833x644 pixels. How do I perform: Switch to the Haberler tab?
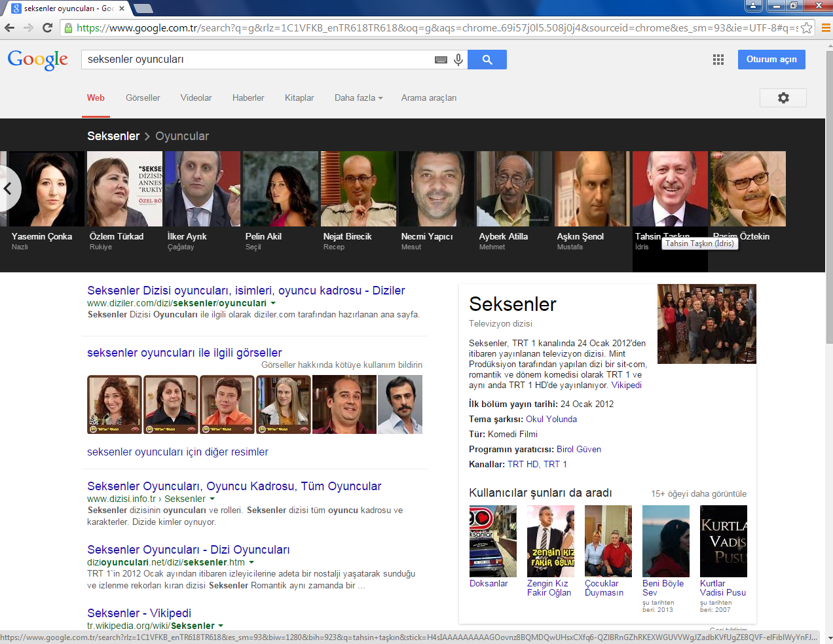coord(248,98)
